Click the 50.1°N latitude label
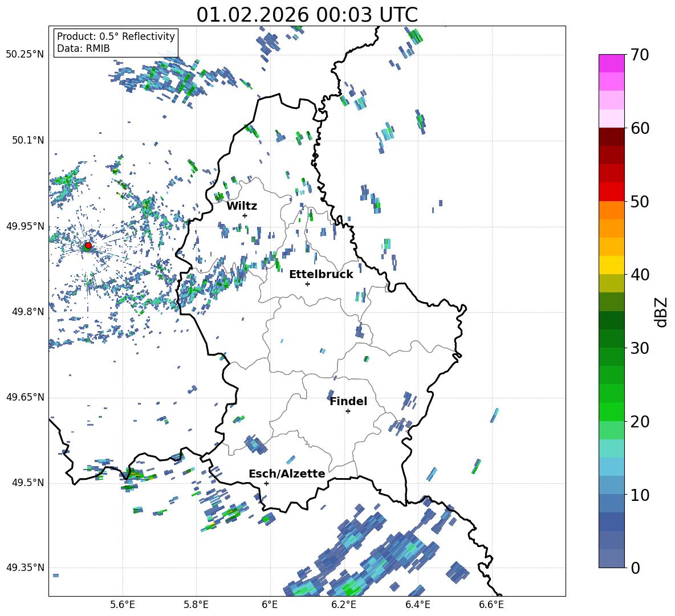 pos(28,140)
